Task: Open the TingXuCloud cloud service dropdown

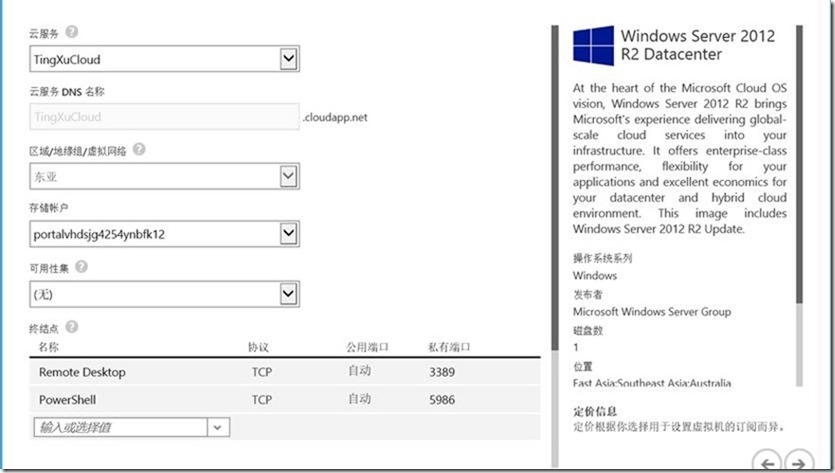Action: pos(288,59)
